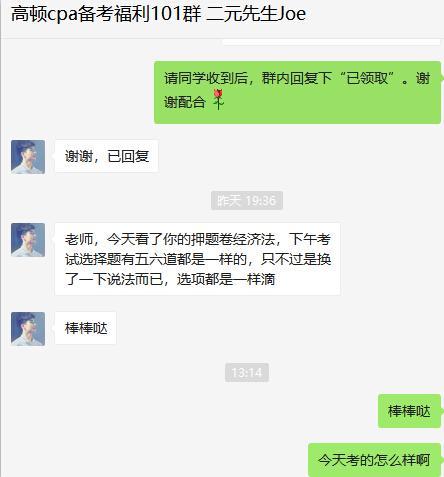Click the avatar beside the long 押题卷 message
444x477 pixels.
28,240
